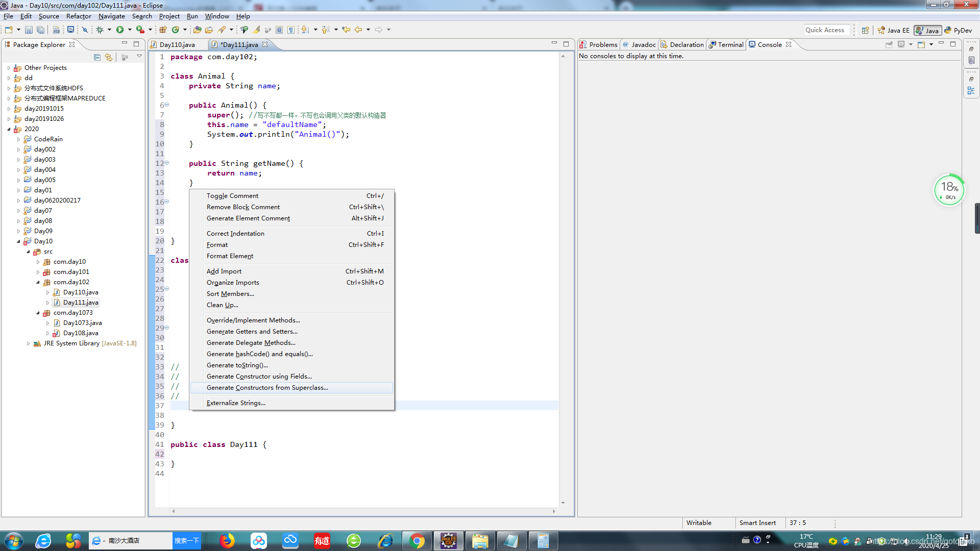Toggle folding at line 6 constructor

coord(167,105)
